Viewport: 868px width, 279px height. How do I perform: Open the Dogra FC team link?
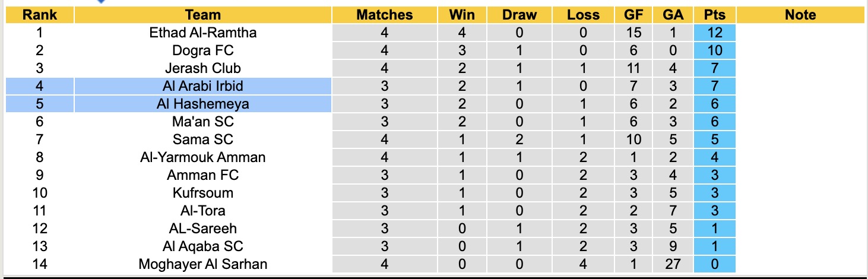pos(202,50)
